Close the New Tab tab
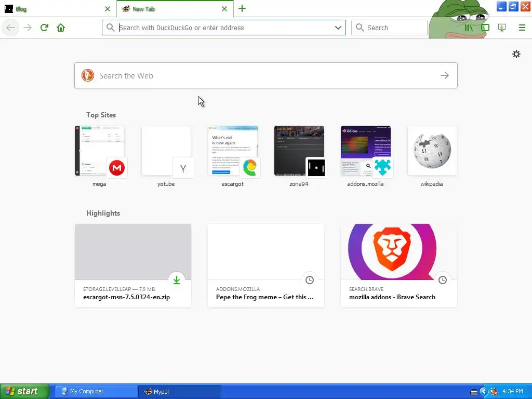Screen dimensions: 532x399 click(x=224, y=9)
